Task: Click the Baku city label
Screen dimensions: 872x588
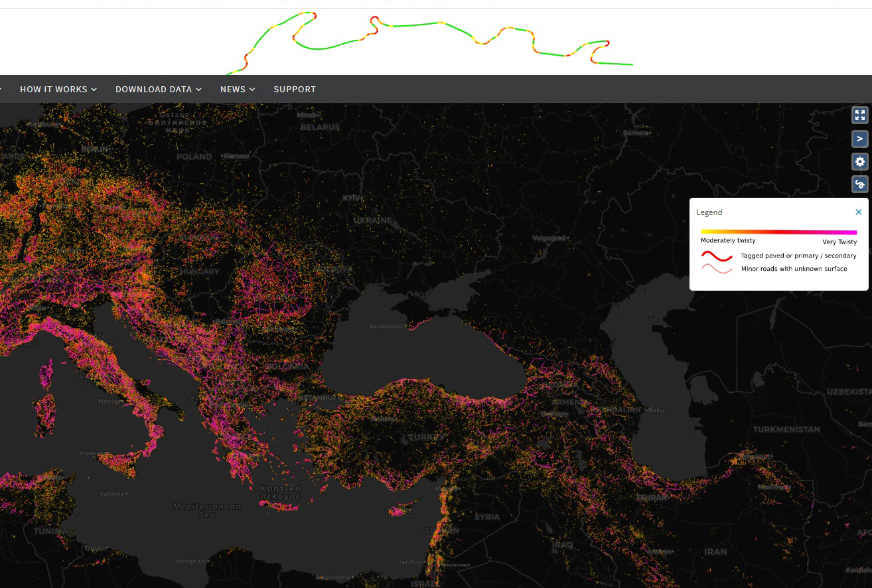Action: pyautogui.click(x=656, y=409)
